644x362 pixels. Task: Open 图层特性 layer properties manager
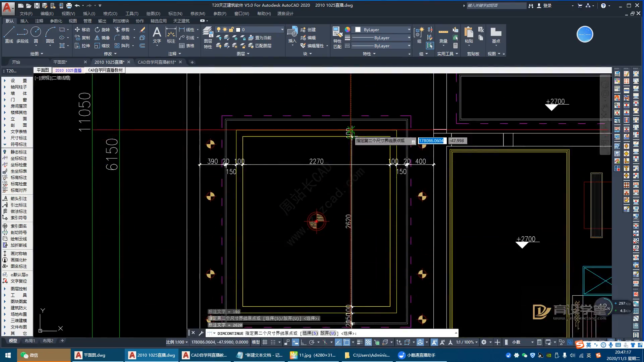pyautogui.click(x=208, y=38)
